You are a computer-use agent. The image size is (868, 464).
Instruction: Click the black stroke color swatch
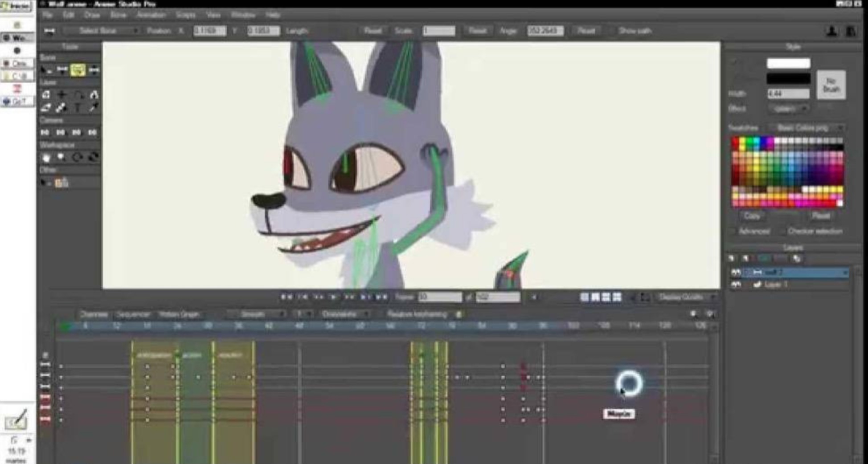tap(788, 79)
